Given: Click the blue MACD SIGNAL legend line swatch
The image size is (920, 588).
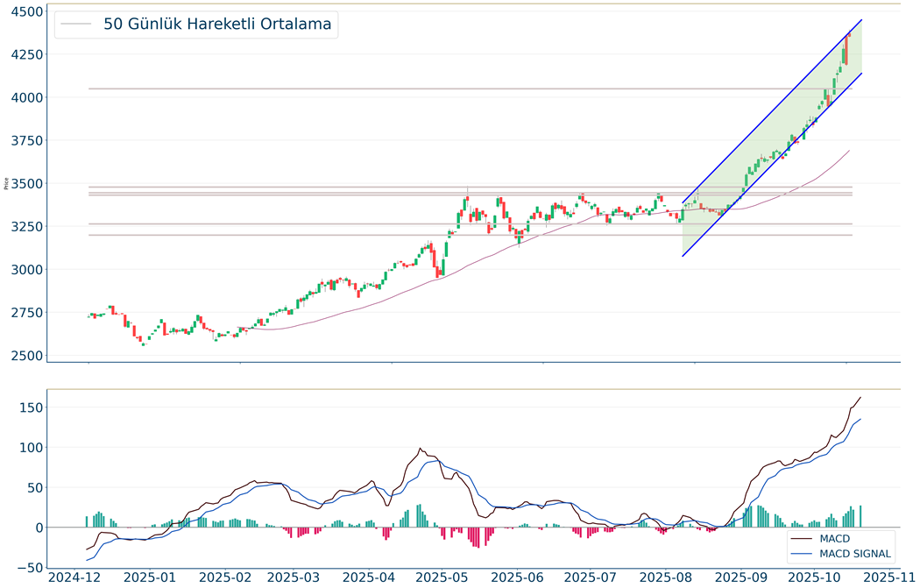Looking at the screenshot, I should 802,554.
